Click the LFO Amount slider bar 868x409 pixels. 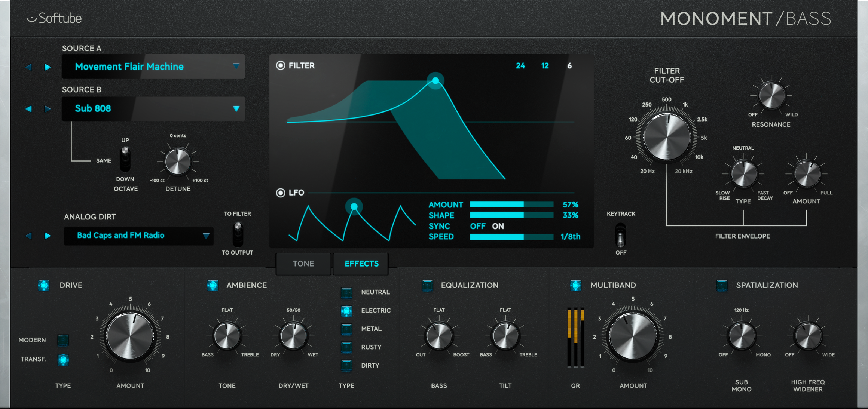coord(511,204)
